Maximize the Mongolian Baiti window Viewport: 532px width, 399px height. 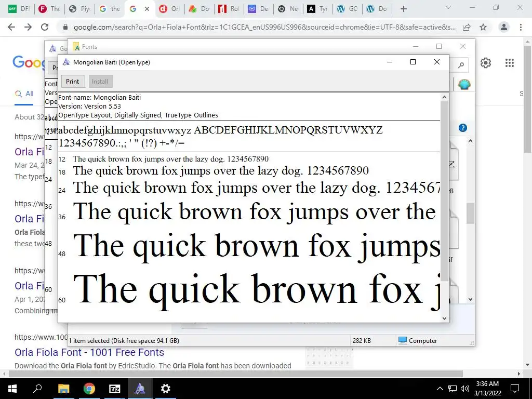(413, 62)
